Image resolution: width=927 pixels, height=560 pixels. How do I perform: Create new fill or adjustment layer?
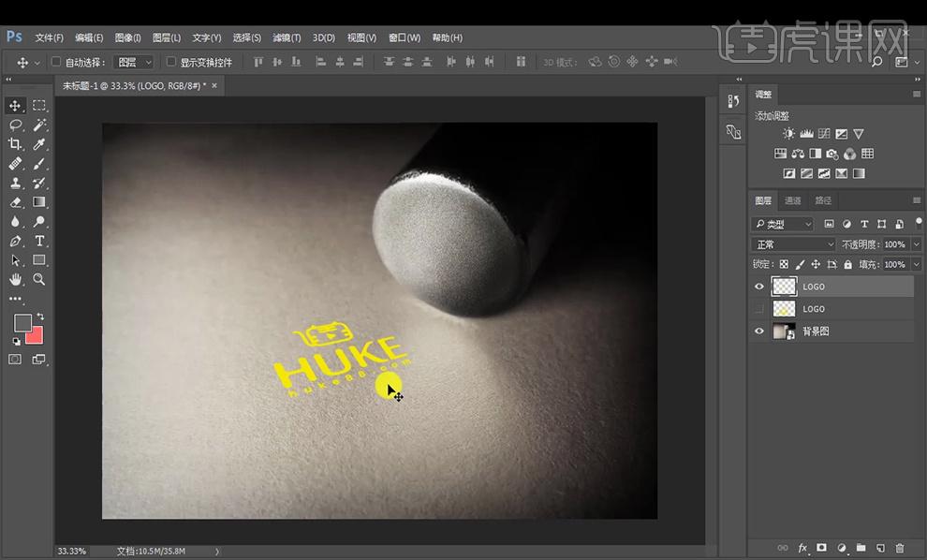pyautogui.click(x=841, y=548)
